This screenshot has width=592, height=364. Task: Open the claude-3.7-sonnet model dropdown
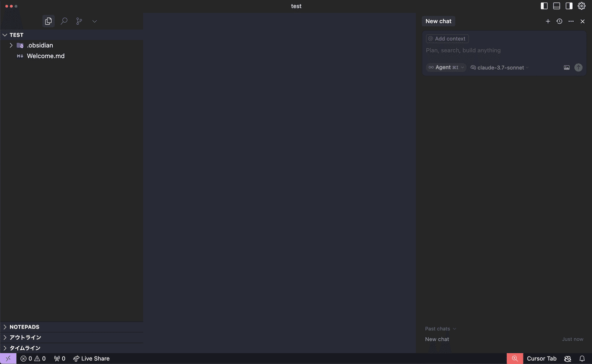tap(500, 68)
